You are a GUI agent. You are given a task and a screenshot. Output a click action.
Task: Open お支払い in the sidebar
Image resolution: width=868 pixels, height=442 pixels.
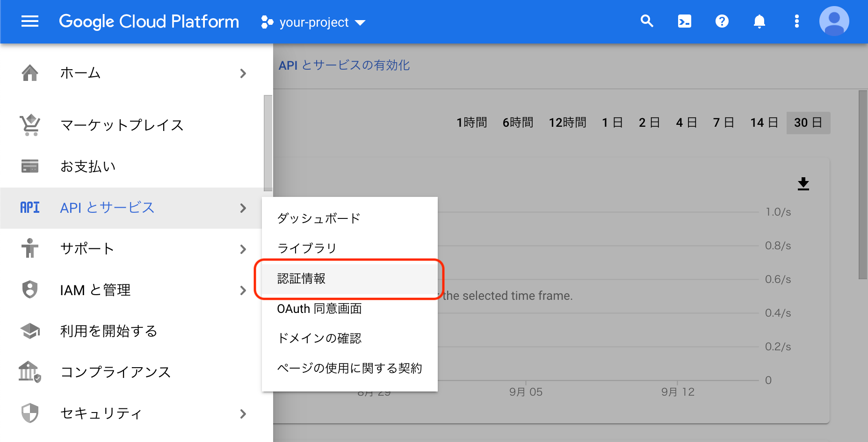(x=88, y=166)
